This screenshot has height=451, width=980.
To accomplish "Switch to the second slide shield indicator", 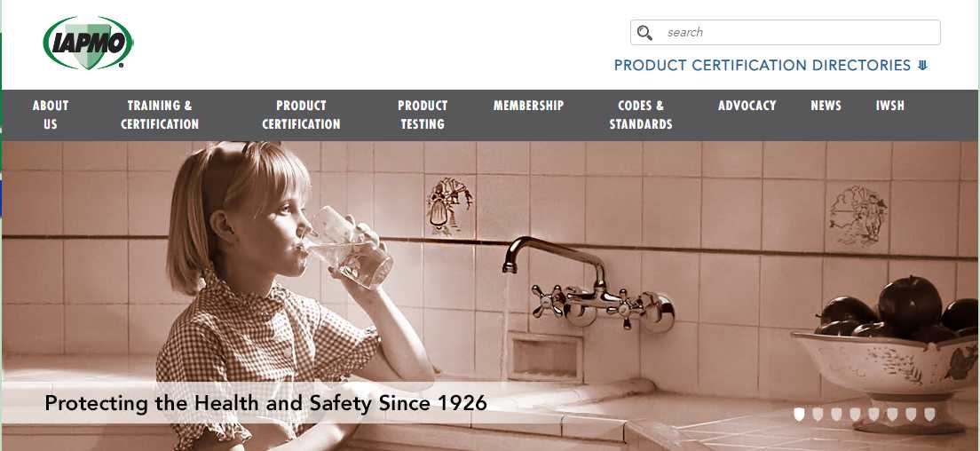I will click(x=818, y=414).
